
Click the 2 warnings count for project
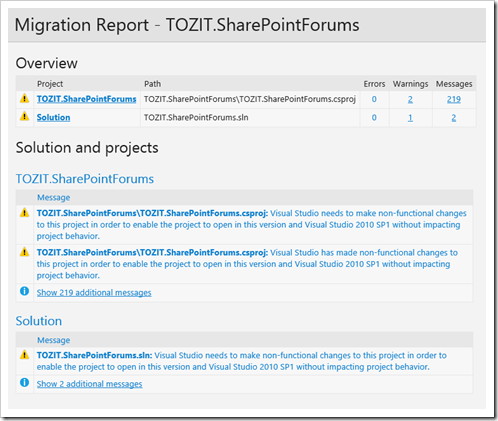click(410, 99)
